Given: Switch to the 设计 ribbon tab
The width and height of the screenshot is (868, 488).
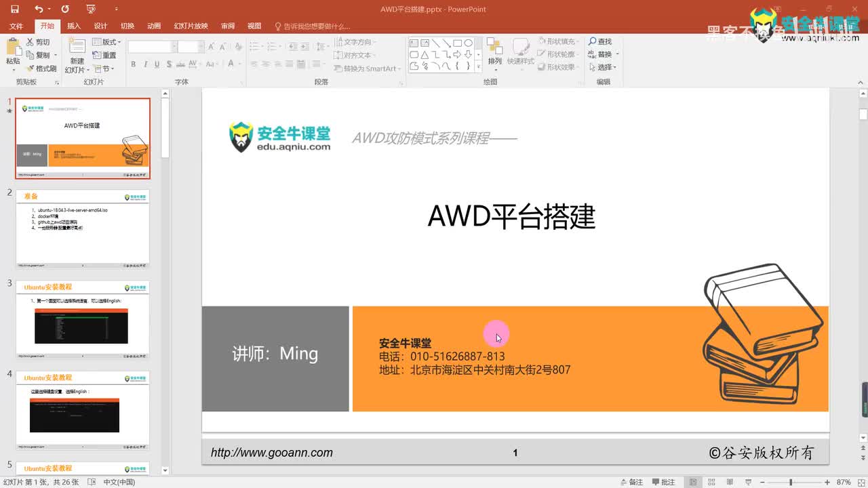Looking at the screenshot, I should 100,26.
